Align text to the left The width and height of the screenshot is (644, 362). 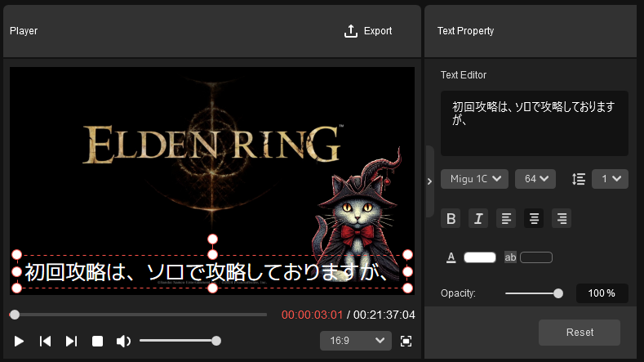(506, 218)
